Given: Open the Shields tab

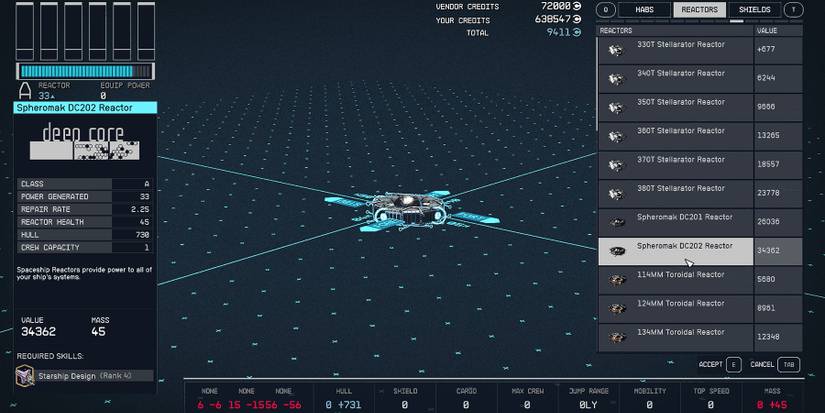Looking at the screenshot, I should (x=754, y=9).
